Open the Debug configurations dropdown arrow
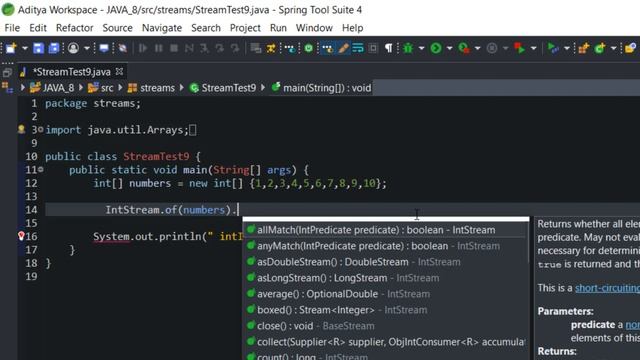640x360 pixels. (x=421, y=48)
